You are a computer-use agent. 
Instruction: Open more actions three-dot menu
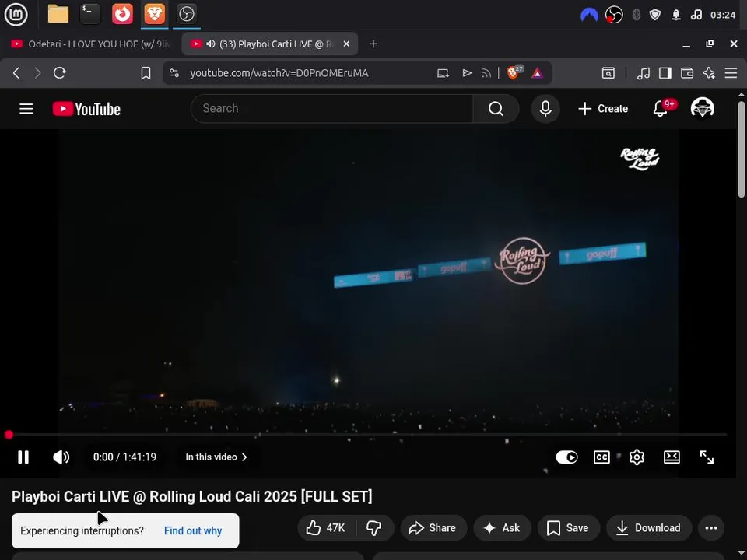coord(711,527)
